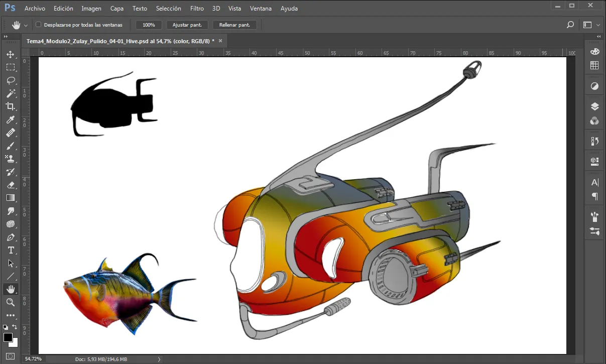606x364 pixels.
Task: Select the Path Selection tool
Action: click(11, 263)
